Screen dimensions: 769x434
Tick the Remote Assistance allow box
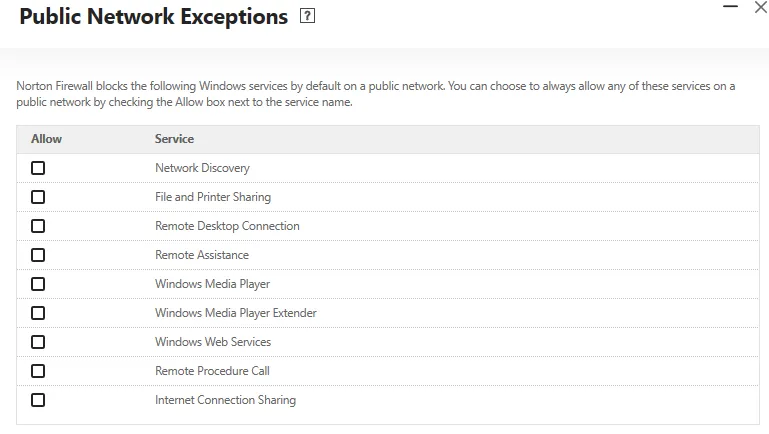click(x=38, y=255)
